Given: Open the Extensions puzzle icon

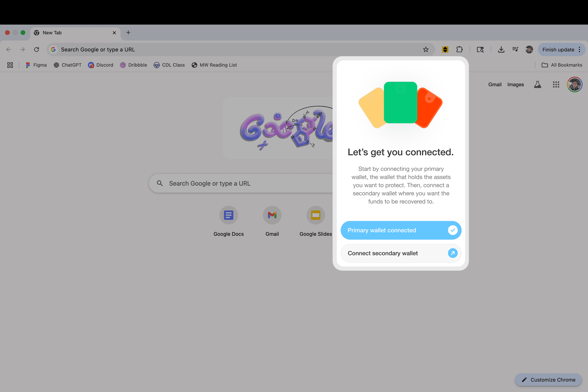Looking at the screenshot, I should point(459,49).
